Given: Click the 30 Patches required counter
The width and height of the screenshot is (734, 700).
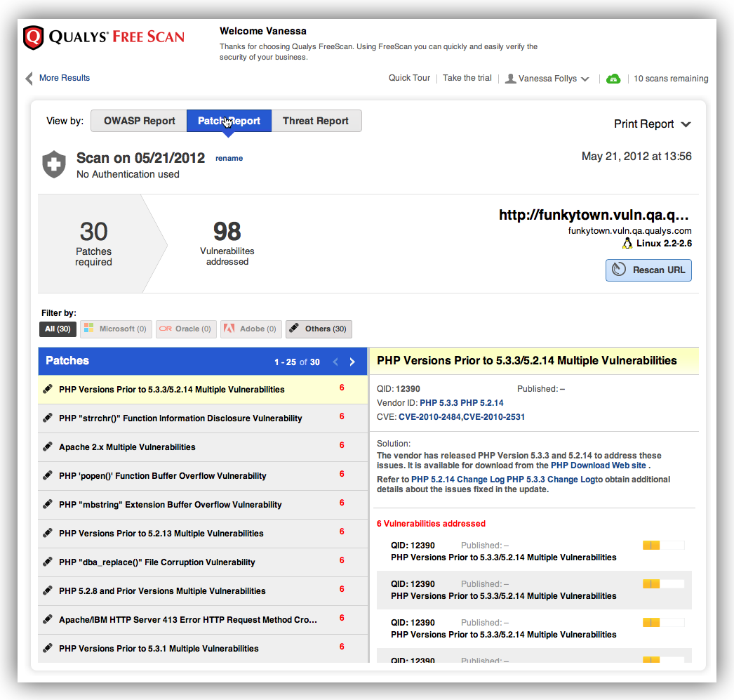Looking at the screenshot, I should coord(93,244).
